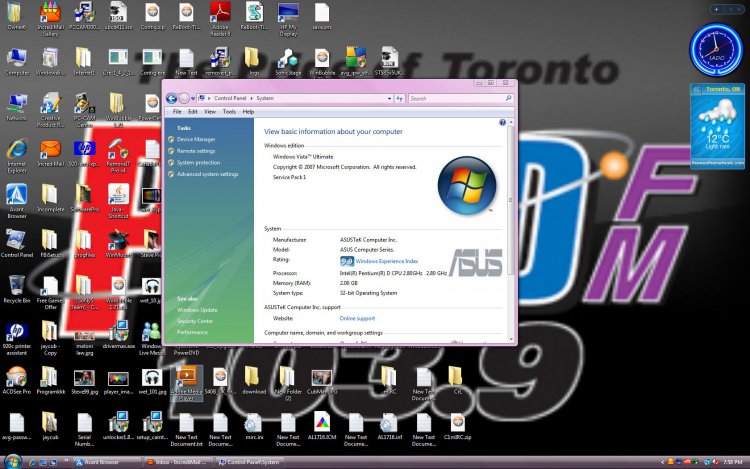
Task: Click the scrollbar down arrow in System window
Action: click(x=510, y=339)
